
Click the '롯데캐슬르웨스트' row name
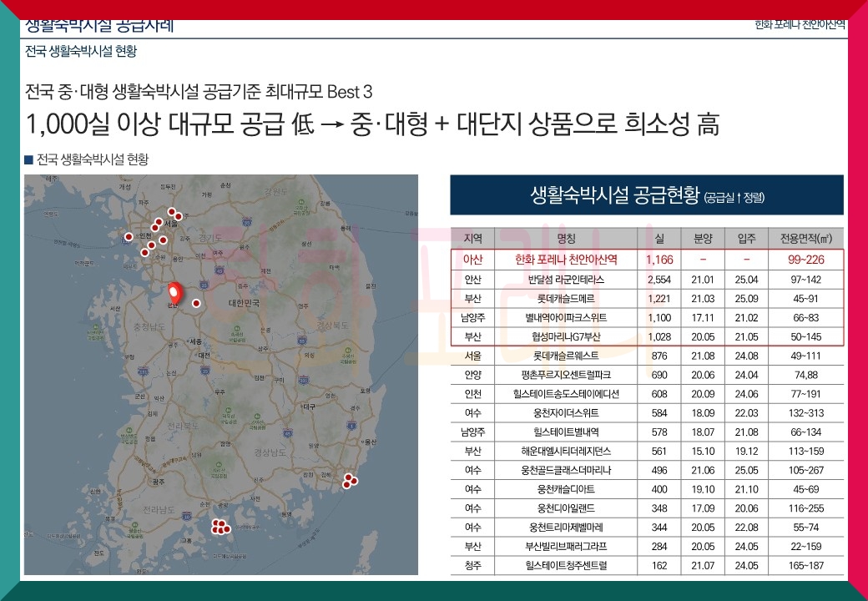click(567, 356)
